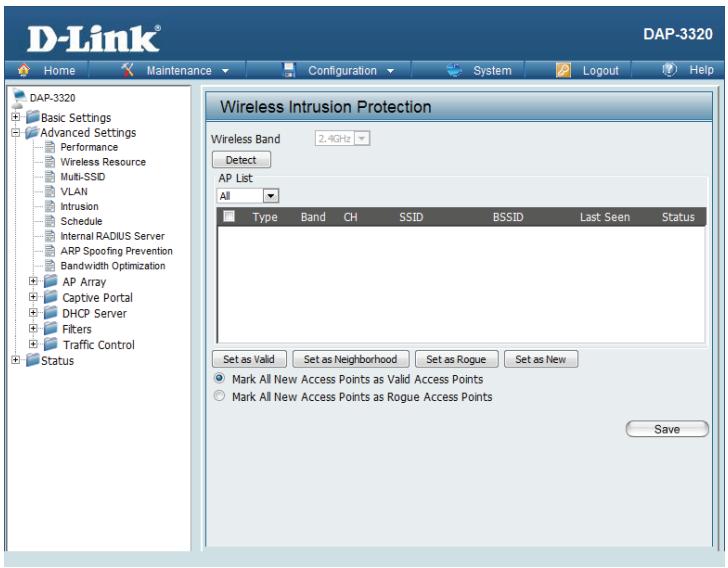Click the Set as Valid button

[x=249, y=359]
